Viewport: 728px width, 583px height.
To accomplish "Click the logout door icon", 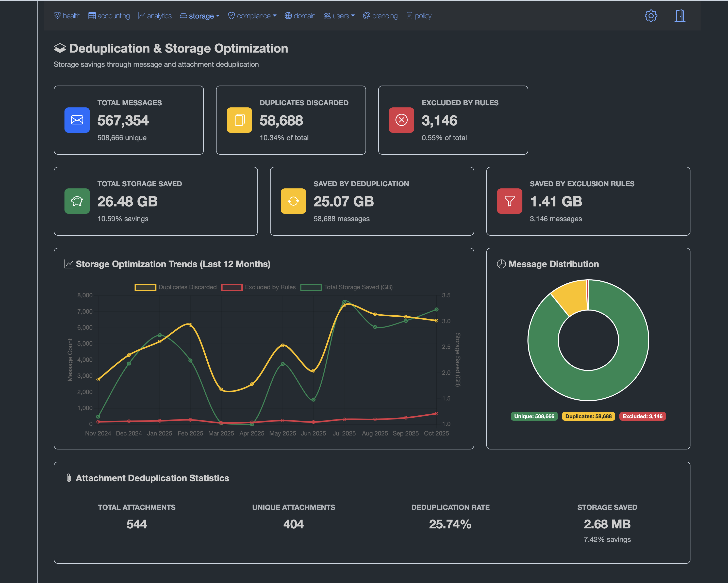I will click(680, 15).
